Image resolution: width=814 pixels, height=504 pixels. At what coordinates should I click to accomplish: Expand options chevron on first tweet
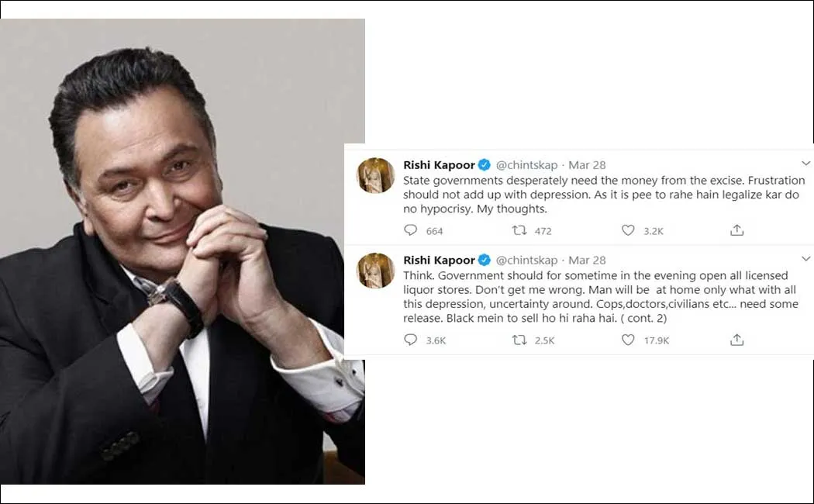[805, 163]
